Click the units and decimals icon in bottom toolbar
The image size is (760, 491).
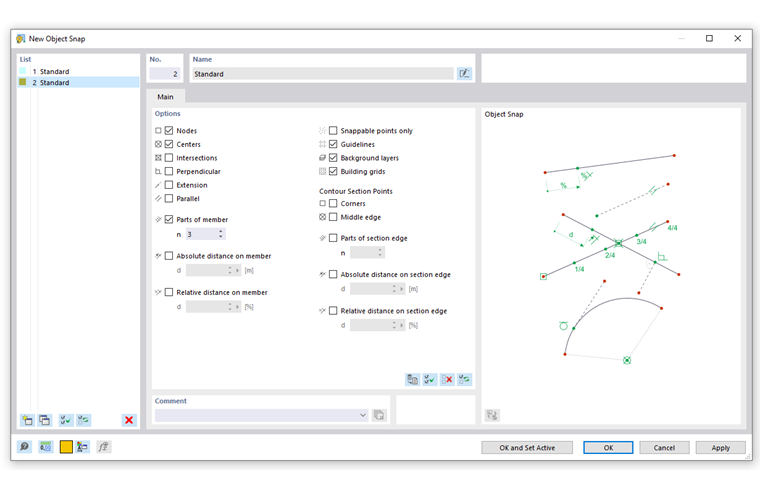coord(46,447)
